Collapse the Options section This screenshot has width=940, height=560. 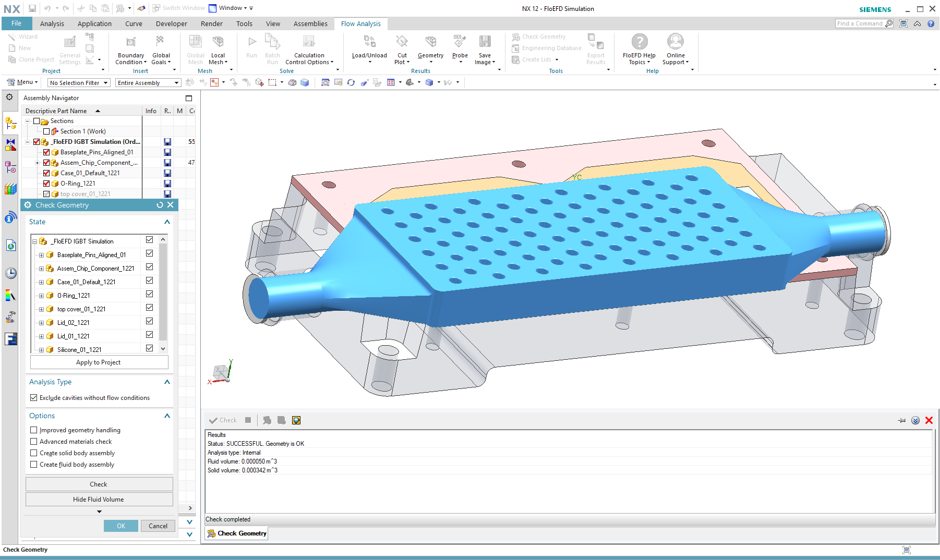pos(167,416)
